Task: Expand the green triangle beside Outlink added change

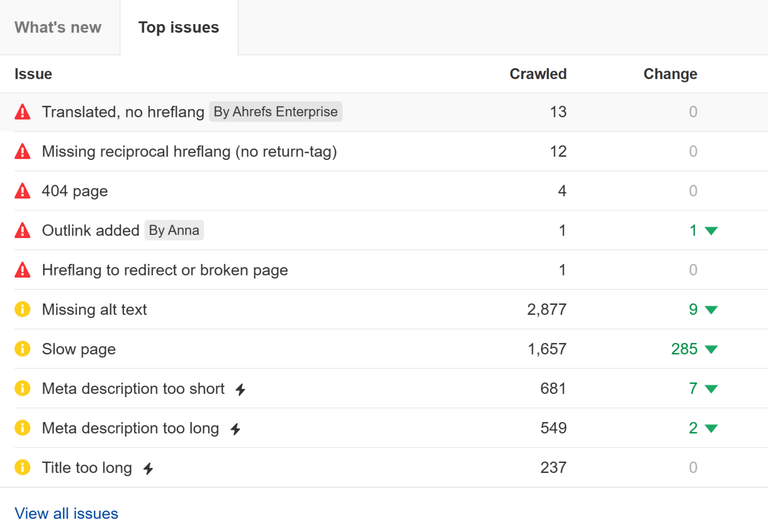Action: click(710, 231)
